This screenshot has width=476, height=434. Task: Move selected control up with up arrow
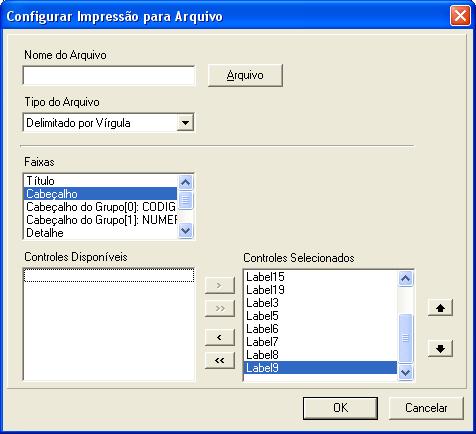tap(440, 308)
